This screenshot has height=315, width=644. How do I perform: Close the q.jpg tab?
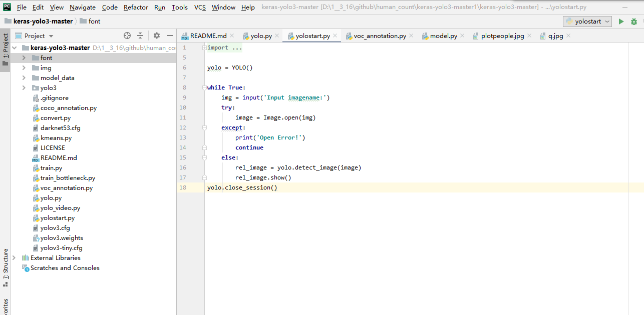[568, 36]
